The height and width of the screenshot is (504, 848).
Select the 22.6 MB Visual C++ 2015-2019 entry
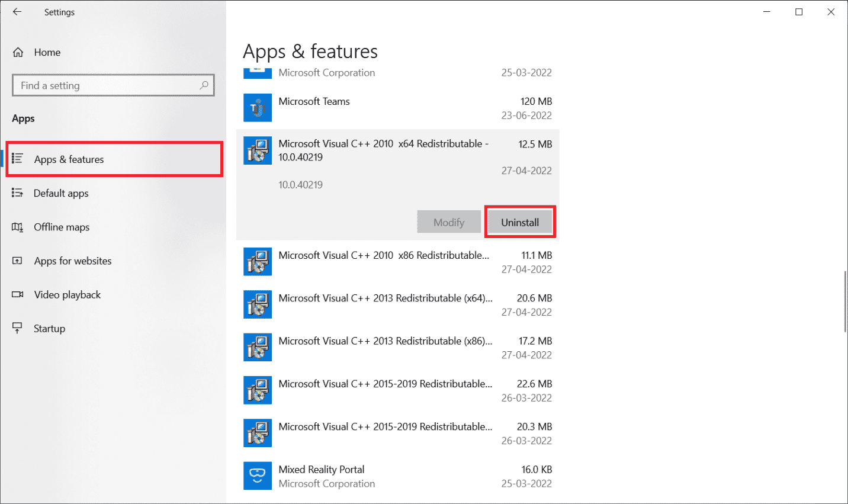[x=398, y=390]
